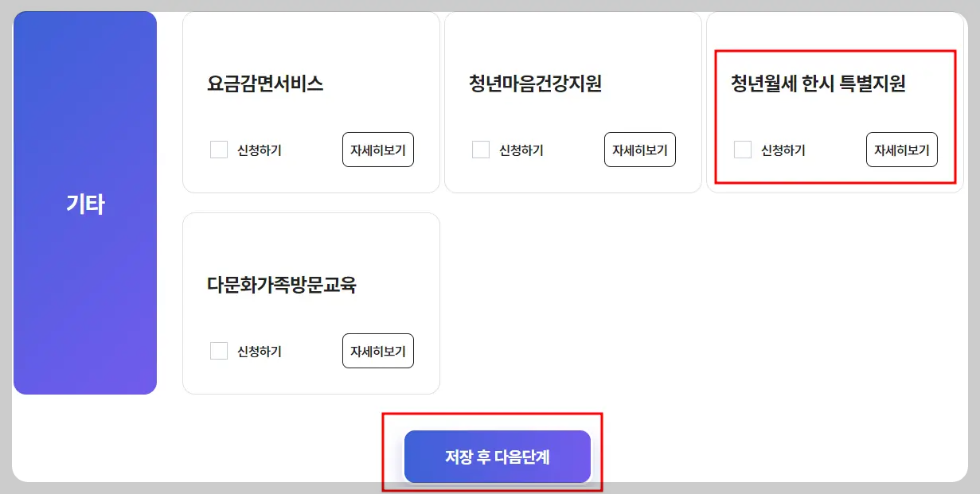The width and height of the screenshot is (980, 494).
Task: Check 신청하기 for 청년마음건강지원
Action: [481, 150]
